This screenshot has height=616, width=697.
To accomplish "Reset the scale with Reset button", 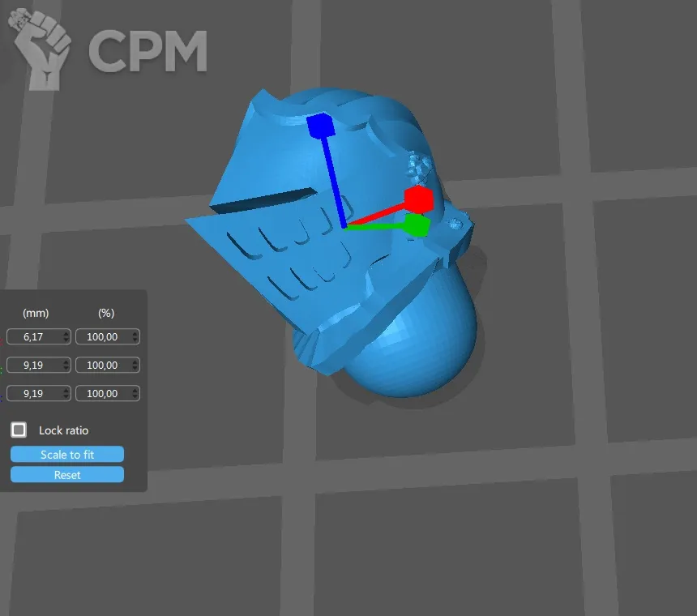I will pos(67,475).
